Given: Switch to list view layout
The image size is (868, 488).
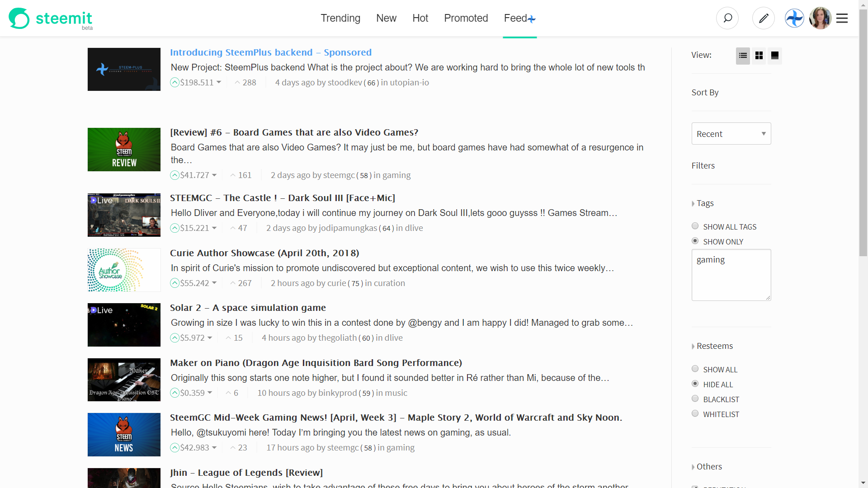Looking at the screenshot, I should (743, 56).
